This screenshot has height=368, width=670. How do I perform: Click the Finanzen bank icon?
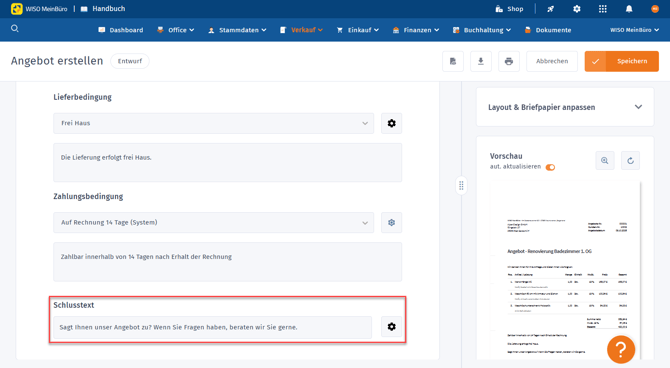(396, 30)
